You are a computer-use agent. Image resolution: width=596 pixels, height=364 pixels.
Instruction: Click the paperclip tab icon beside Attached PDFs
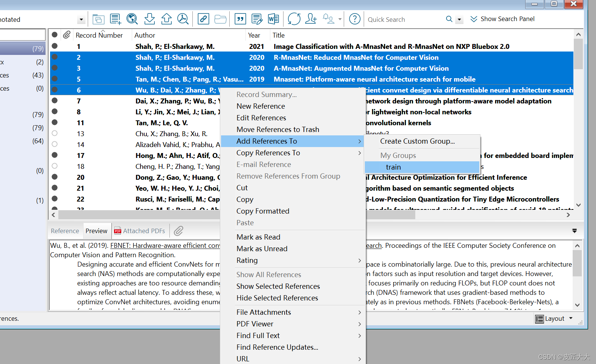coord(178,231)
